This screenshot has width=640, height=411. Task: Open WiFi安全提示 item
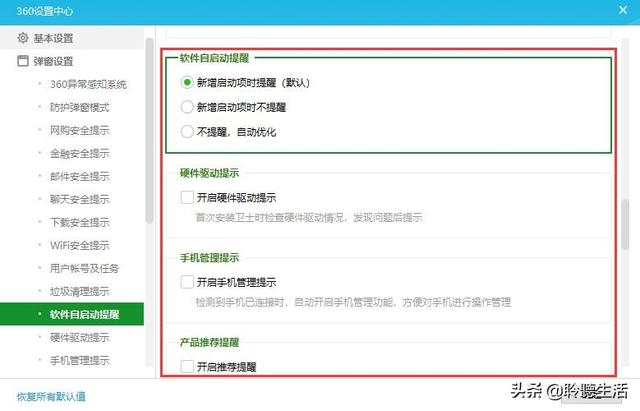click(x=80, y=245)
